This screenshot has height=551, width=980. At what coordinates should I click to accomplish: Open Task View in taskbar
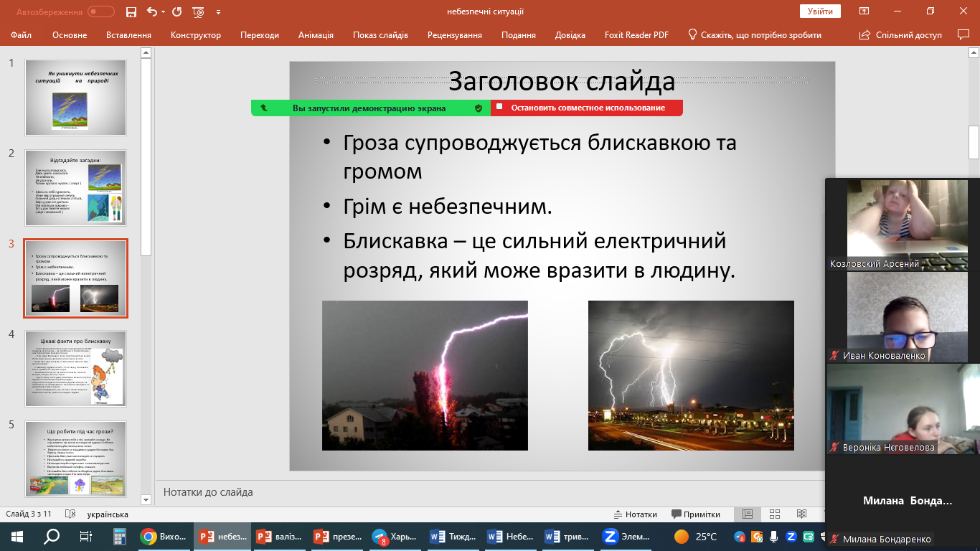[86, 537]
